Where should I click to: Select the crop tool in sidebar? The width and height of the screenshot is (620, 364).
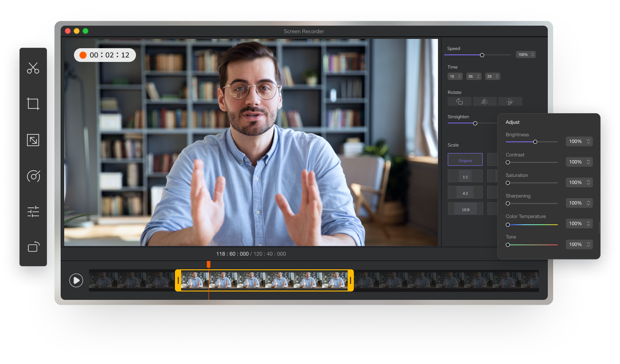tap(33, 104)
